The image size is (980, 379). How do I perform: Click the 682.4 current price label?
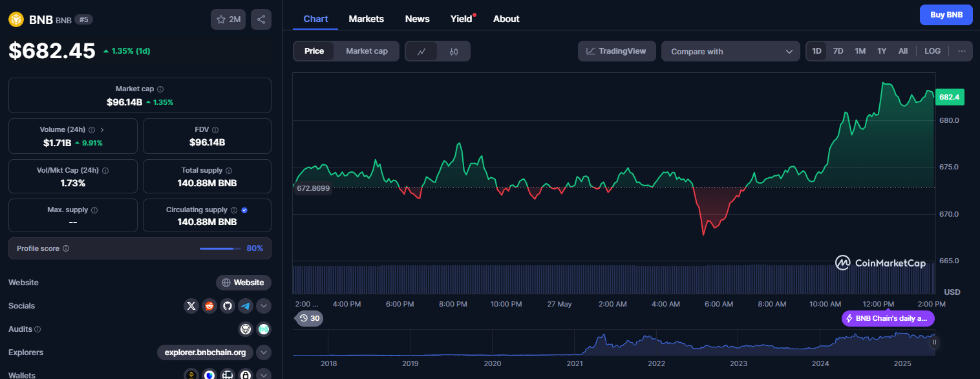click(950, 97)
